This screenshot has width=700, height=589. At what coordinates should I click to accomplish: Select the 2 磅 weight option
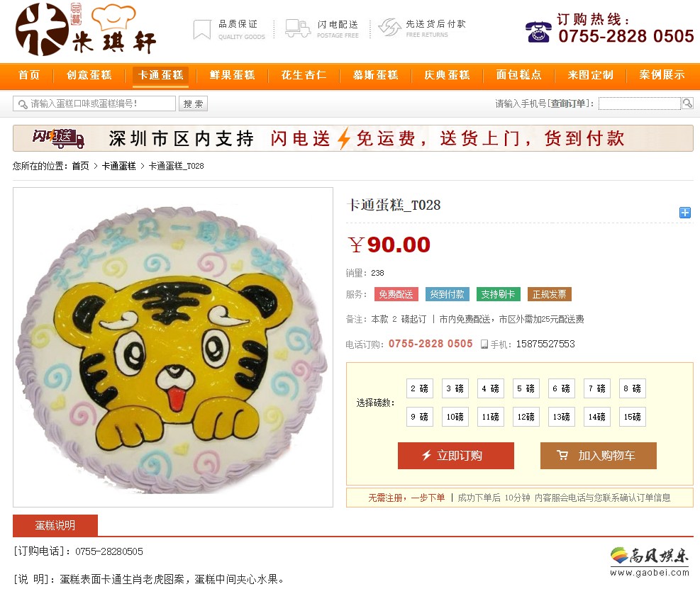(x=420, y=388)
